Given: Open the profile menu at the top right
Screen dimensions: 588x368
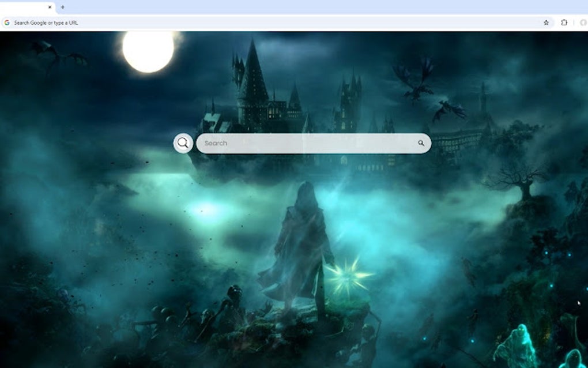Looking at the screenshot, I should pos(583,22).
